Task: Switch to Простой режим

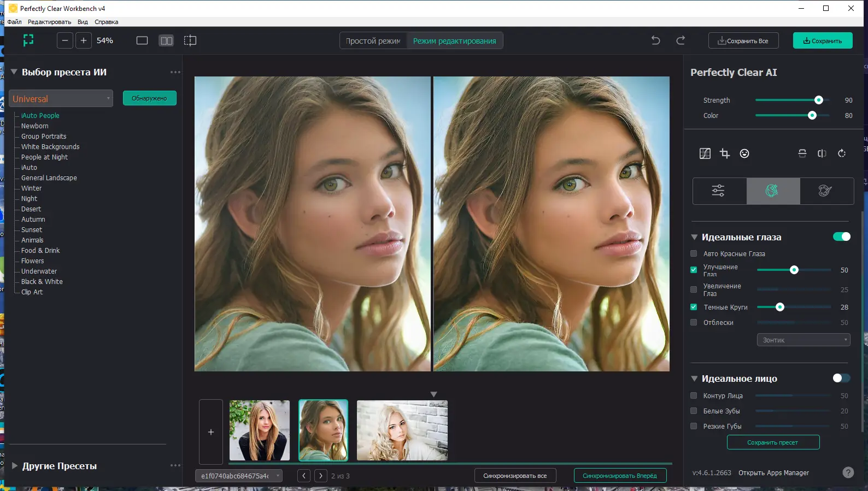Action: (373, 41)
